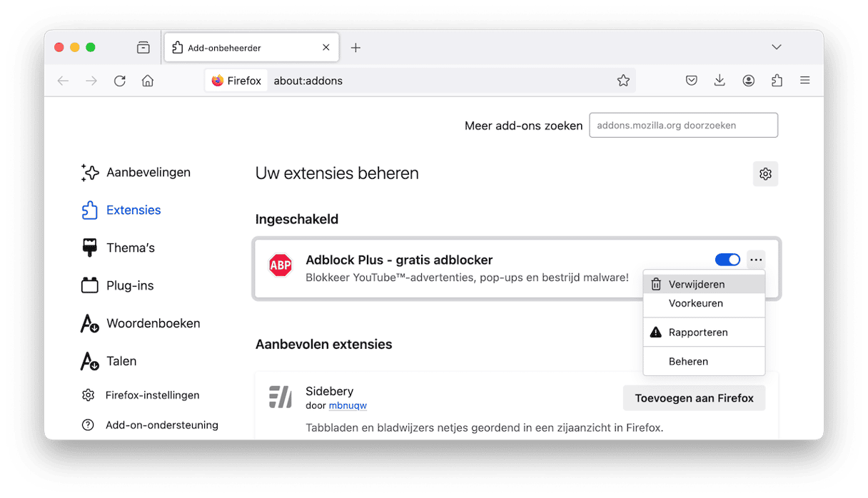This screenshot has height=498, width=868.
Task: Focus the addons.mozilla.org search field
Action: tap(683, 125)
